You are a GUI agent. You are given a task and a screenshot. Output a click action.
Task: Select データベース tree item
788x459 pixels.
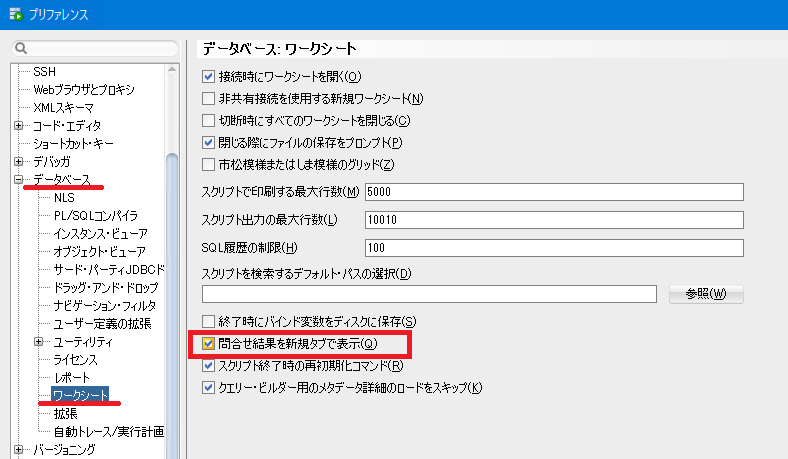(62, 179)
